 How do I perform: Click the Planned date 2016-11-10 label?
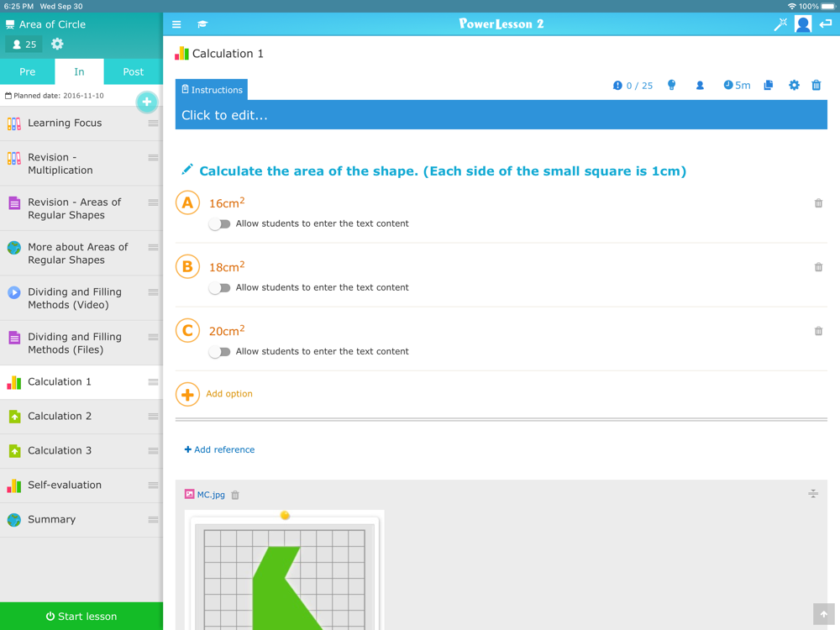coord(54,96)
